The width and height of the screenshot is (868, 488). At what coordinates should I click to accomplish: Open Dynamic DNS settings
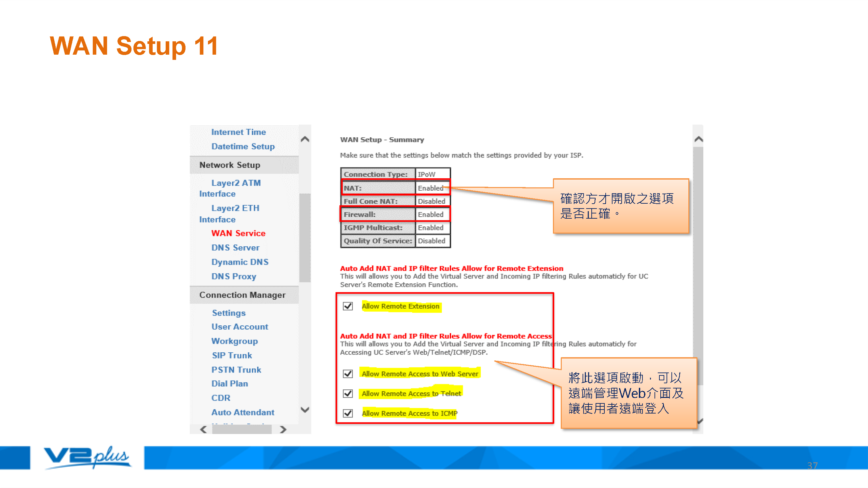(240, 262)
